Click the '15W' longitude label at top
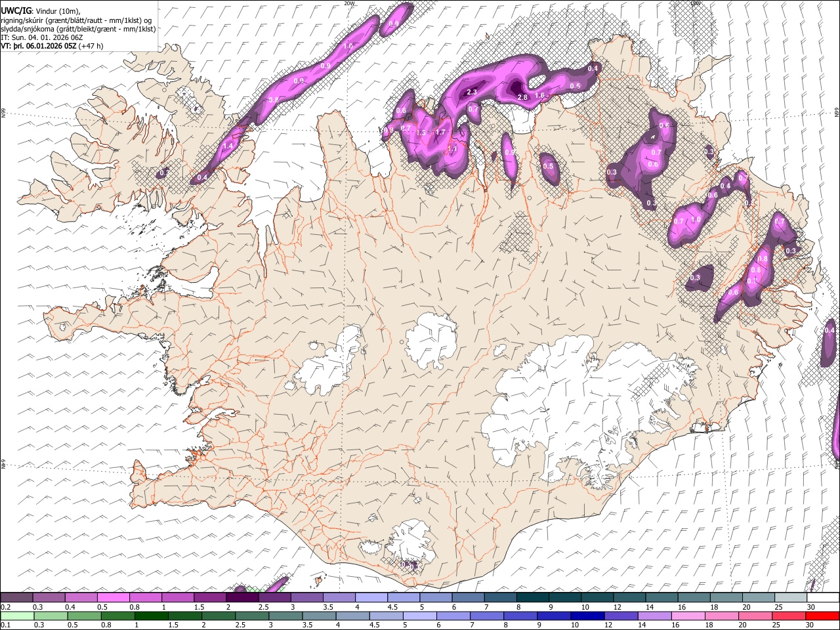This screenshot has width=840, height=630. tap(696, 3)
